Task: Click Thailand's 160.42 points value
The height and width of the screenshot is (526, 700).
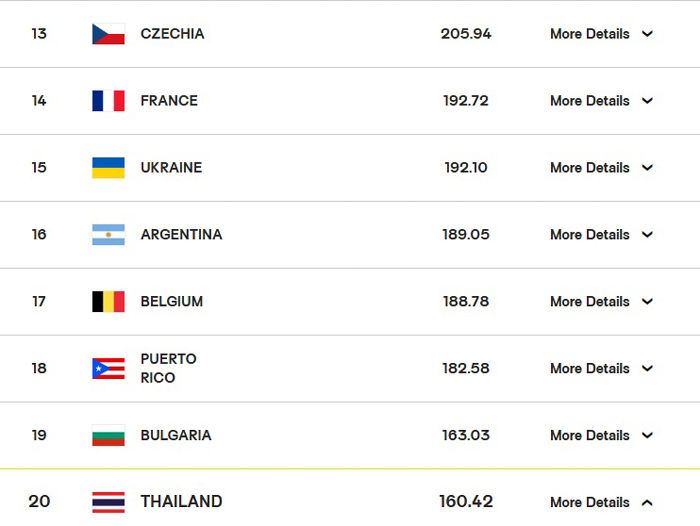Action: click(x=465, y=502)
